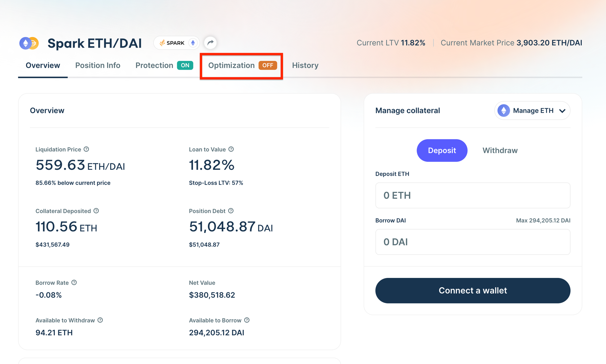Switch to the Position Info tab
This screenshot has width=606, height=364.
coord(98,65)
